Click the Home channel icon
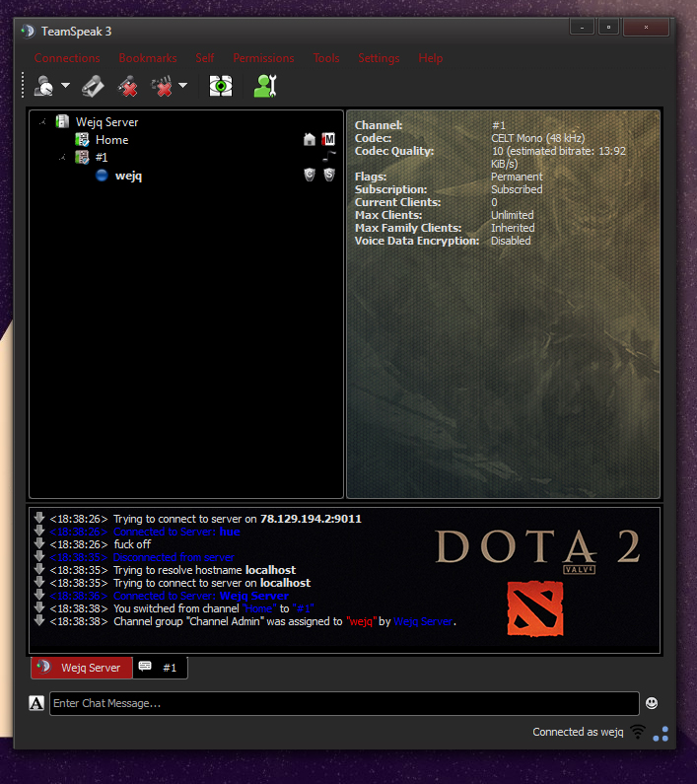This screenshot has width=697, height=784. [x=82, y=140]
